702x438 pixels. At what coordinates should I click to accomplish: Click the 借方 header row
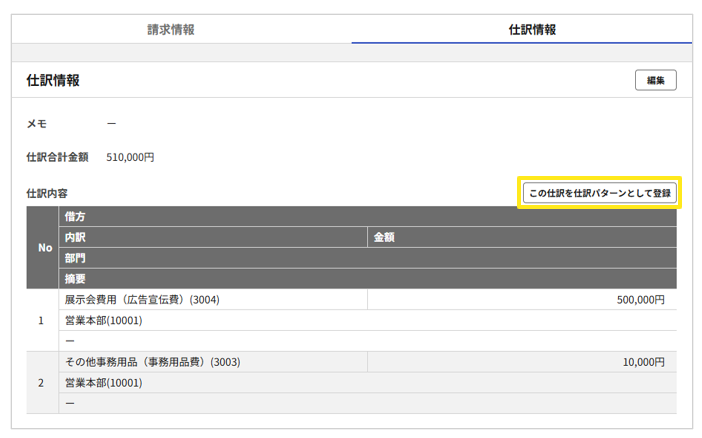pos(368,217)
